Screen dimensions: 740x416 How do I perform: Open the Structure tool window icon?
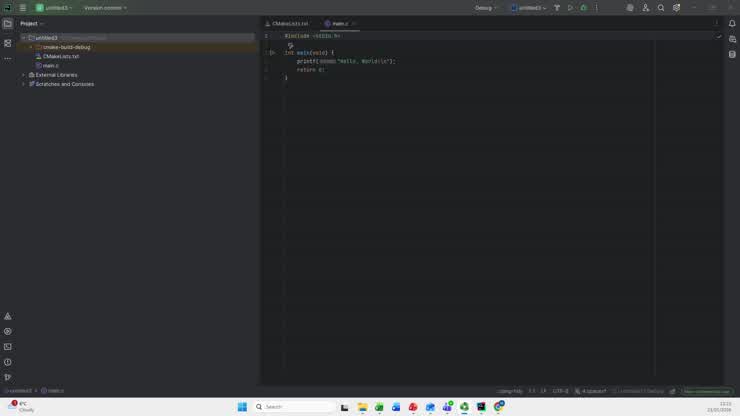8,43
